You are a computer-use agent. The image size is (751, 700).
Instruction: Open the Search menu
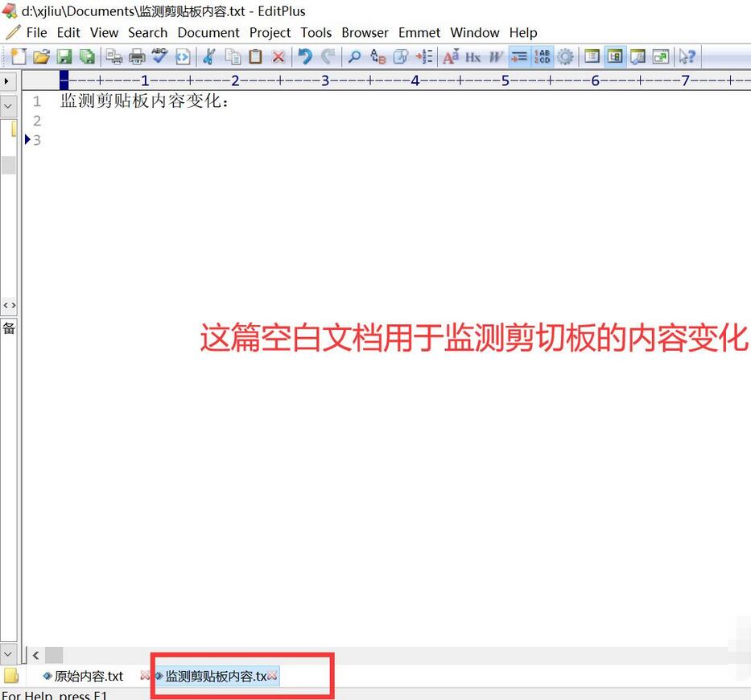[147, 32]
